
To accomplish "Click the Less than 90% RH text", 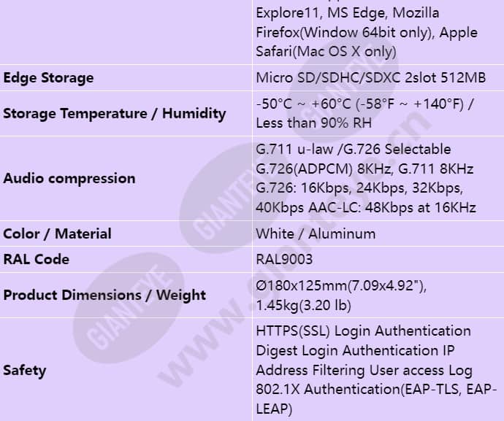I will pos(313,123).
